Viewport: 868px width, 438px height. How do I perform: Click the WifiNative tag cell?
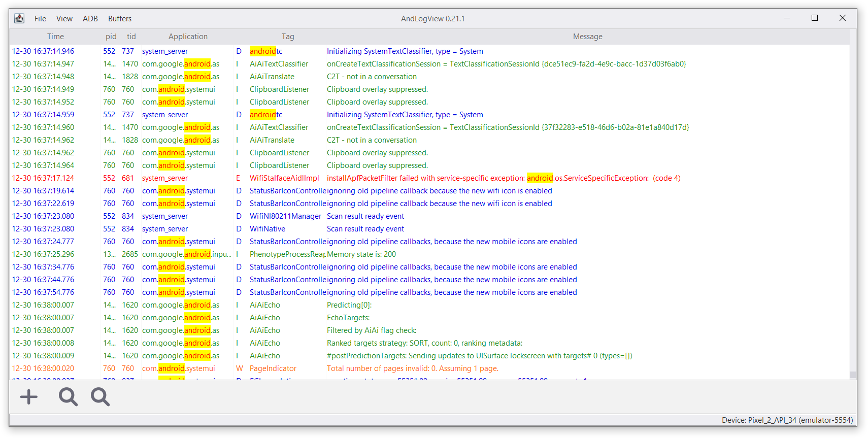[268, 229]
